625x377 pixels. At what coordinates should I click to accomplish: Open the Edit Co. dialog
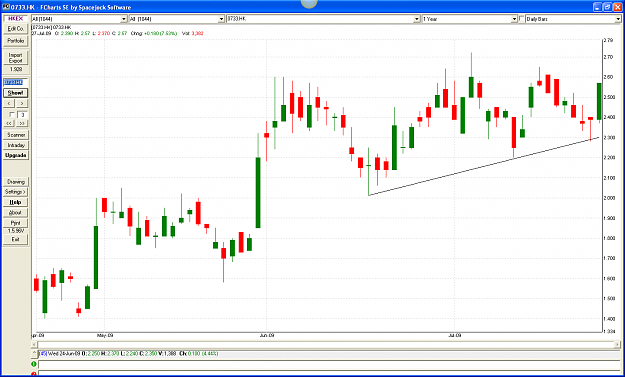tap(16, 29)
